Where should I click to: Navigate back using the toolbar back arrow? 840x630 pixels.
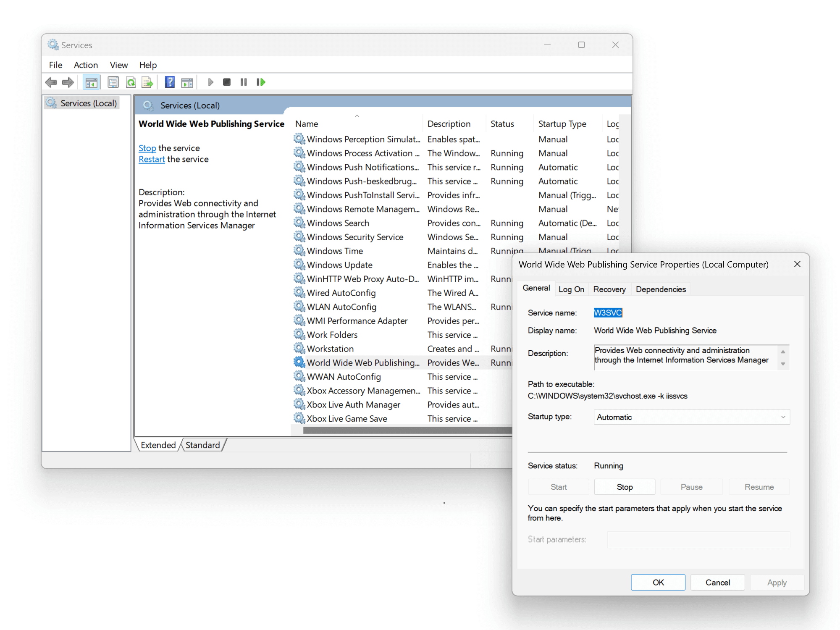[51, 82]
